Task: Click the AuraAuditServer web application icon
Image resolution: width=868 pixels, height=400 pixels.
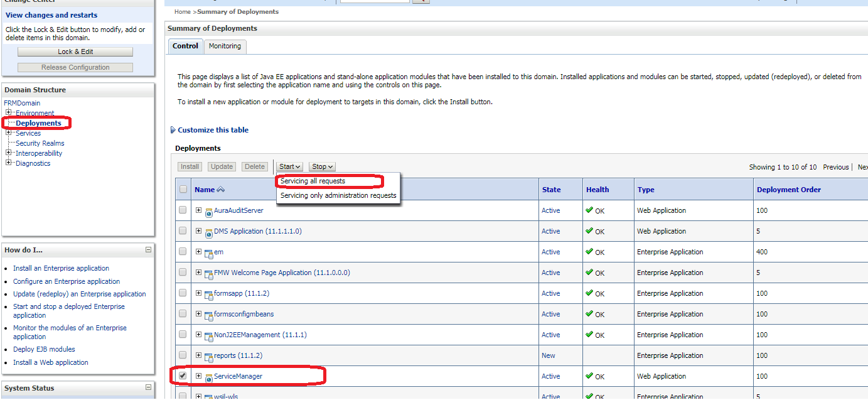Action: 209,212
